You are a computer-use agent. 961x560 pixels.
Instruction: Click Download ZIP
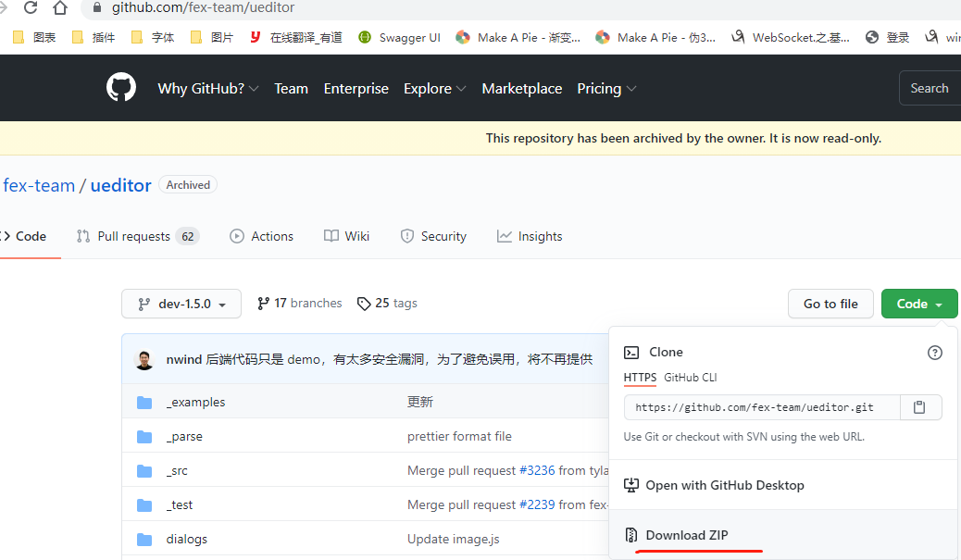click(686, 535)
